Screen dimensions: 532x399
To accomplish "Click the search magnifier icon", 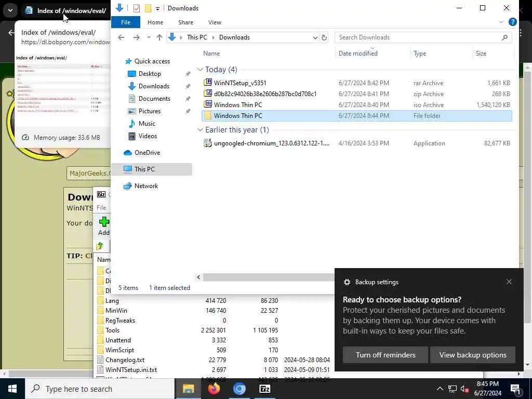I will point(504,37).
